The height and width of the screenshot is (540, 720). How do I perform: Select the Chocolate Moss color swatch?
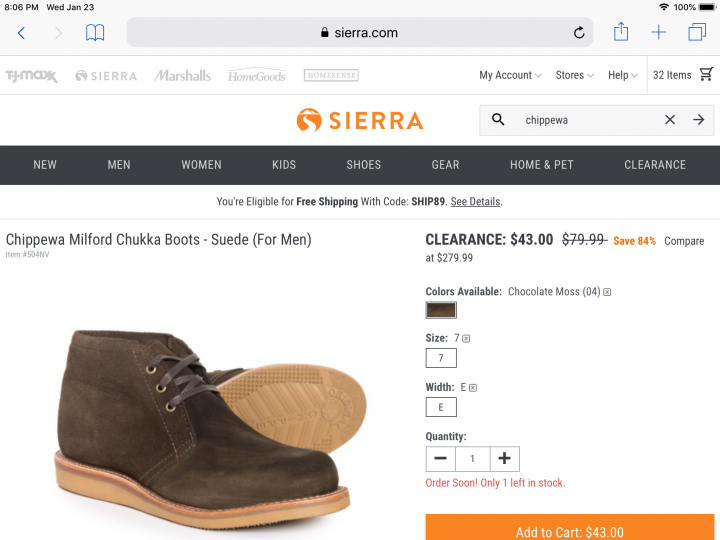(x=441, y=310)
